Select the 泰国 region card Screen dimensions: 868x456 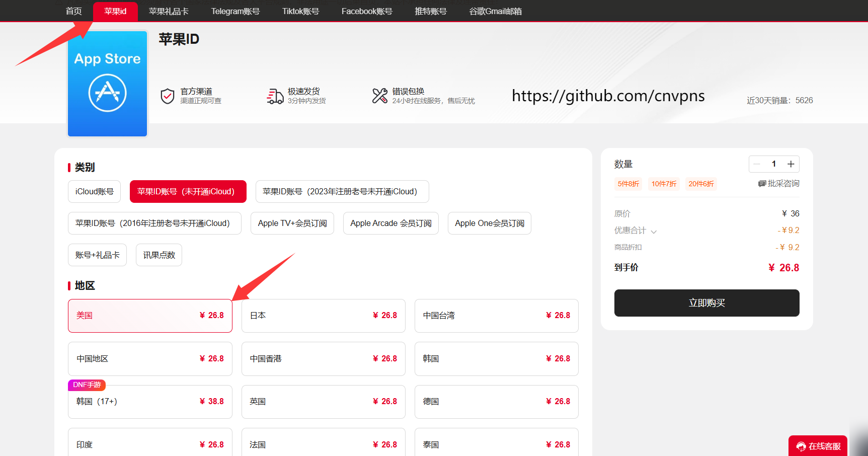pos(497,442)
